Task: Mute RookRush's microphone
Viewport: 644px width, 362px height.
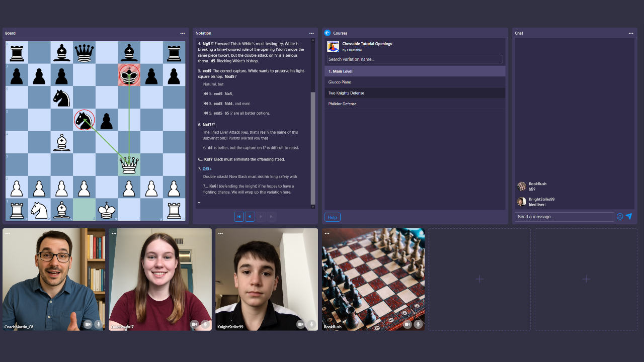Action: pos(418,324)
